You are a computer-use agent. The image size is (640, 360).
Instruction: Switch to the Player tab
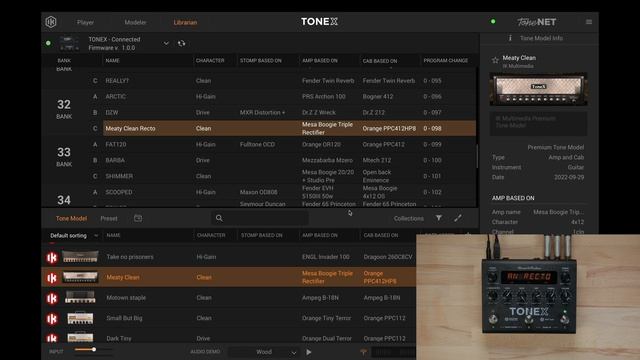(85, 22)
